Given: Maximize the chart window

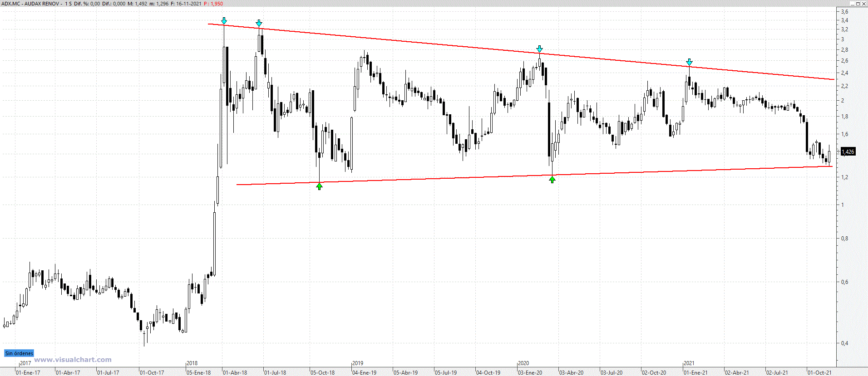Looking at the screenshot, I should tap(858, 4).
